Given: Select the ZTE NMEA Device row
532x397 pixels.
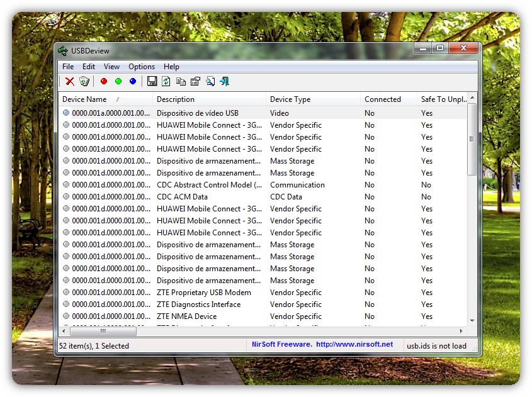Looking at the screenshot, I should point(263,316).
